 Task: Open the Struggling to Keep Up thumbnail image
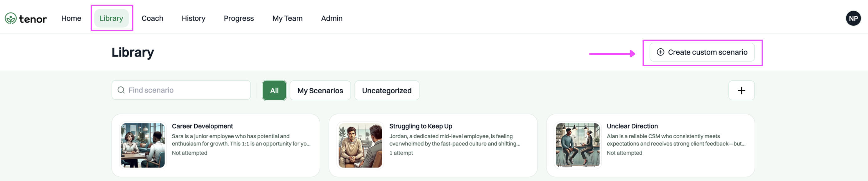pyautogui.click(x=360, y=145)
